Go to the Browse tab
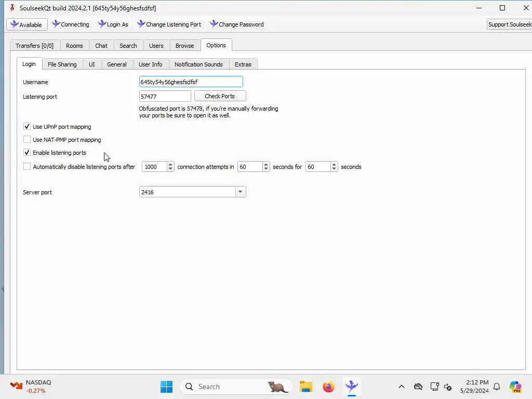This screenshot has height=399, width=532. click(x=184, y=46)
